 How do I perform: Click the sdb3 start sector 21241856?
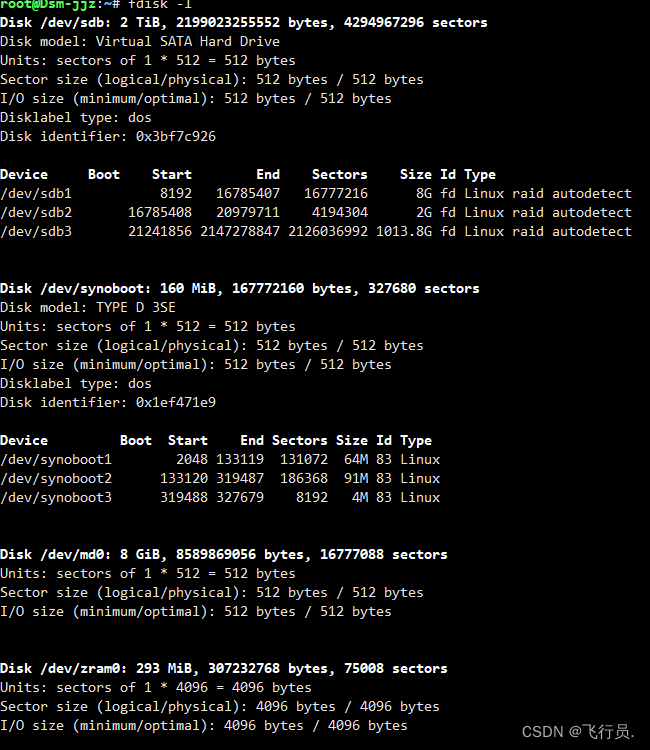pos(160,232)
